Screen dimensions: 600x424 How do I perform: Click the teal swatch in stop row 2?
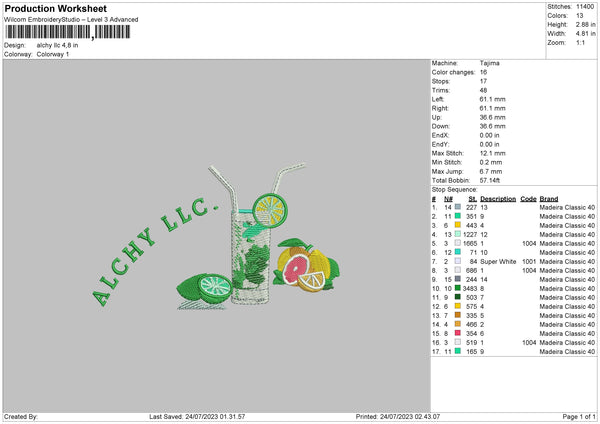pos(458,216)
